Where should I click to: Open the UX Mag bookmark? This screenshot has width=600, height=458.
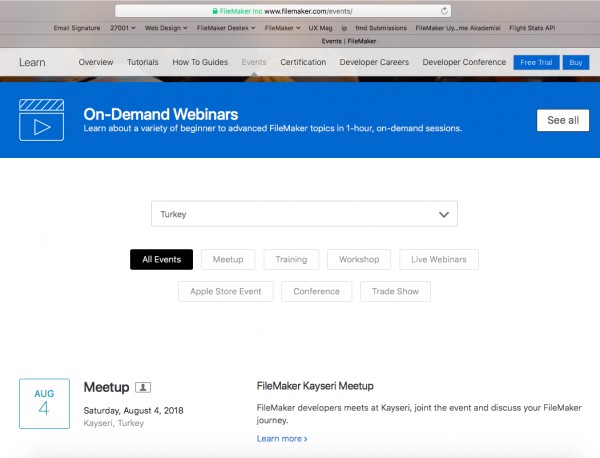coord(321,28)
